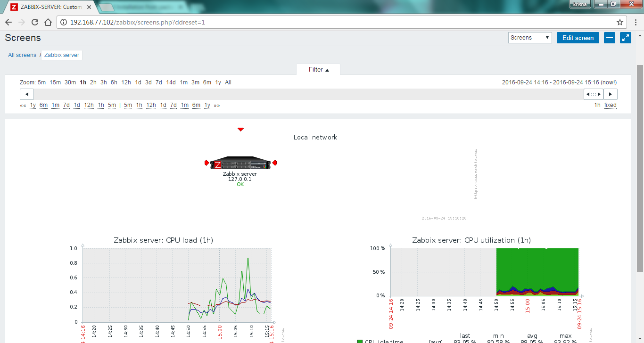Screen dimensions: 644x343
Task: Click time slider right arrow button
Action: click(x=611, y=94)
